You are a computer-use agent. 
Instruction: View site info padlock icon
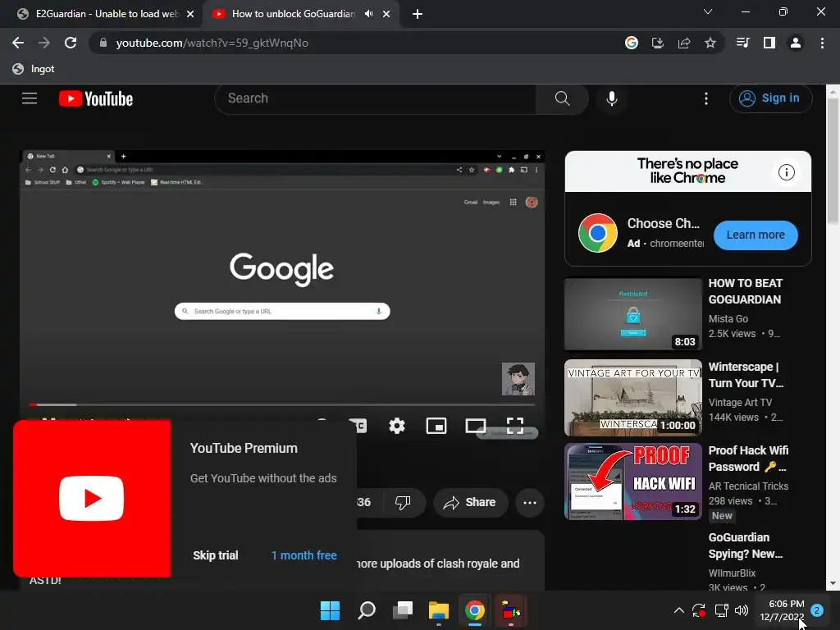103,43
